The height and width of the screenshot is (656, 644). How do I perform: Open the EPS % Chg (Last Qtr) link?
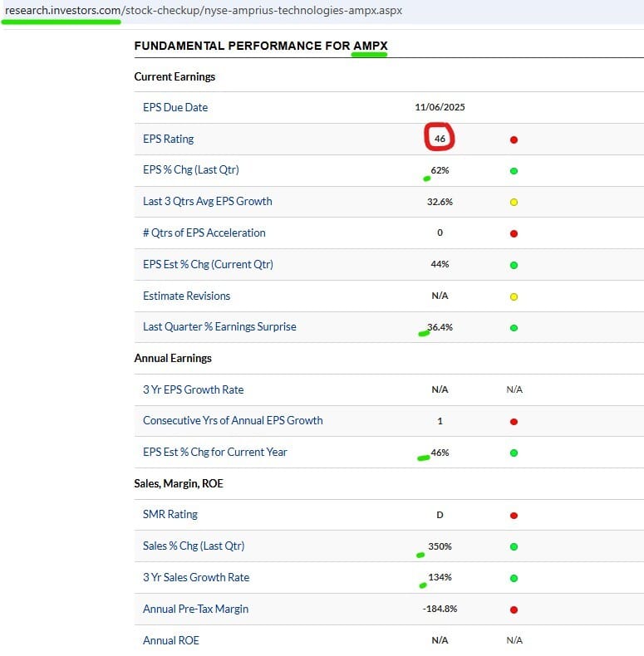191,170
